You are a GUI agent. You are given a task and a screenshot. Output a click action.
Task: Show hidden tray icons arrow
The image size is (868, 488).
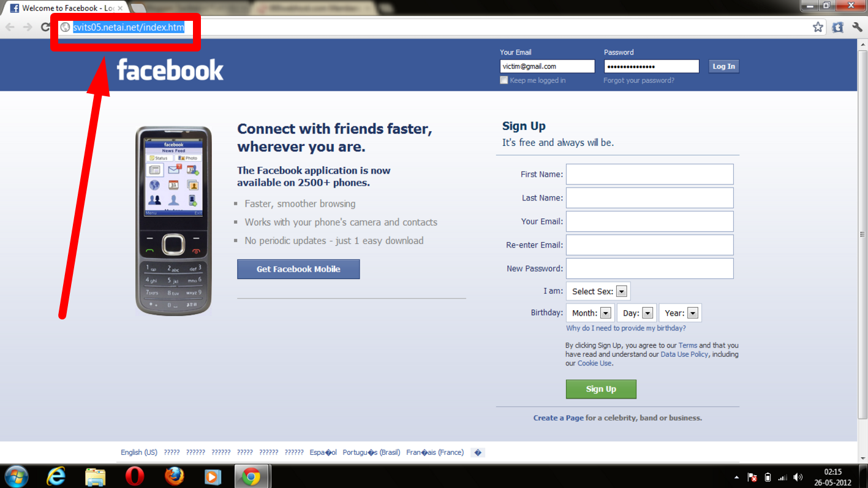[736, 477]
